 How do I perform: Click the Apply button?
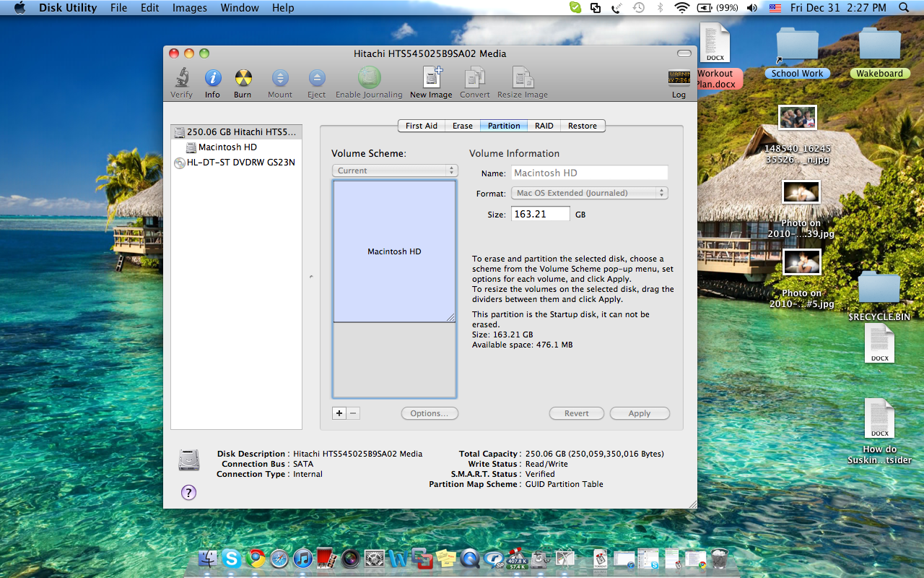(640, 413)
